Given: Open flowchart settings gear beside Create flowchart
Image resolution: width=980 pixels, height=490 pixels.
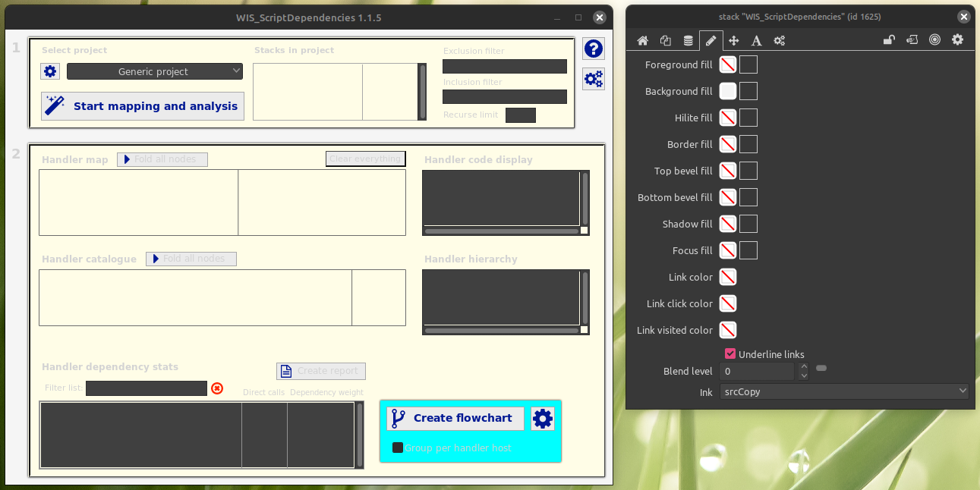Looking at the screenshot, I should click(x=542, y=418).
